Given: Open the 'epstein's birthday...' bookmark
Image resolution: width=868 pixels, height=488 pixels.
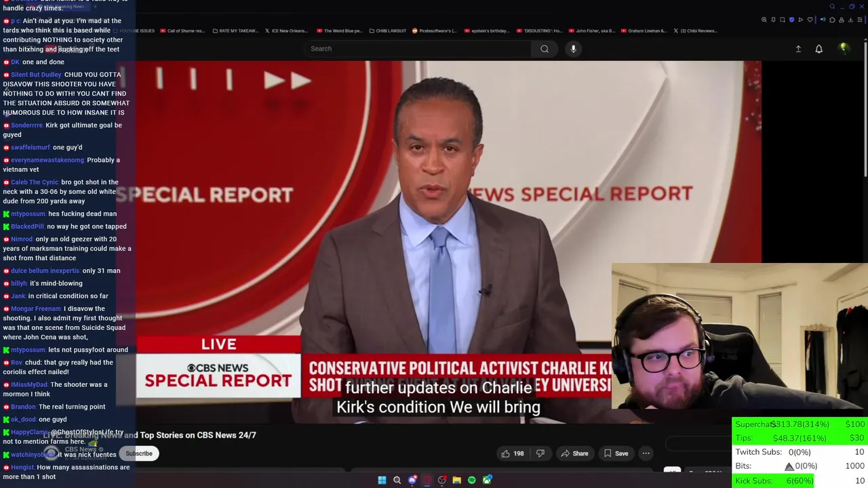Looking at the screenshot, I should pos(486,30).
